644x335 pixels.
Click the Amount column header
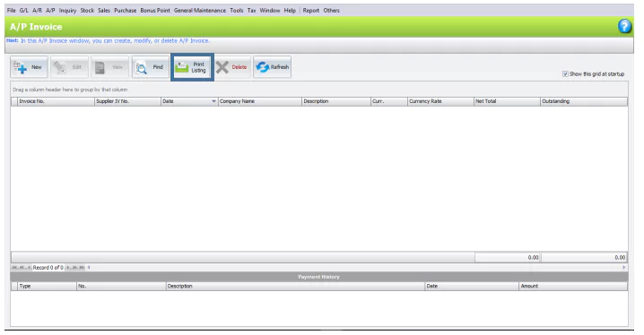pyautogui.click(x=573, y=287)
